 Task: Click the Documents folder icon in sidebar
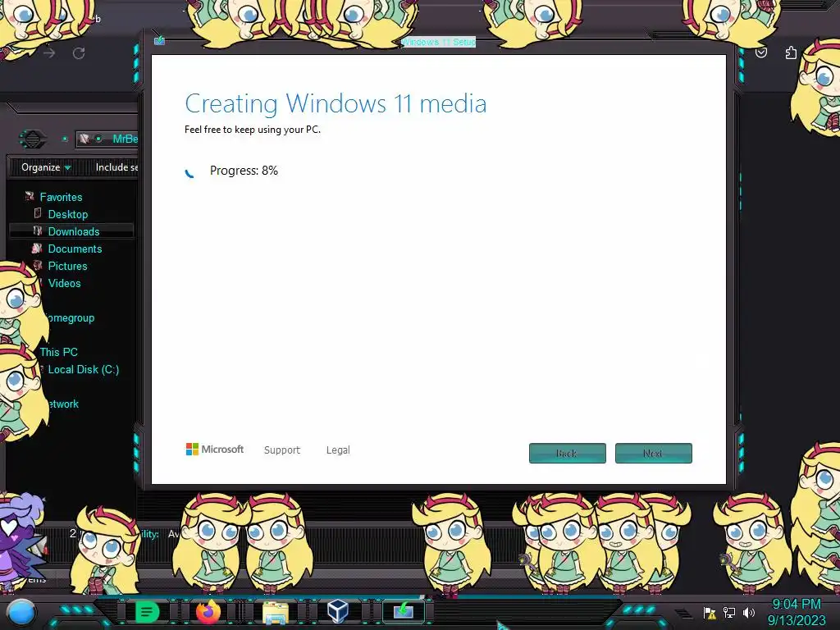pos(37,248)
